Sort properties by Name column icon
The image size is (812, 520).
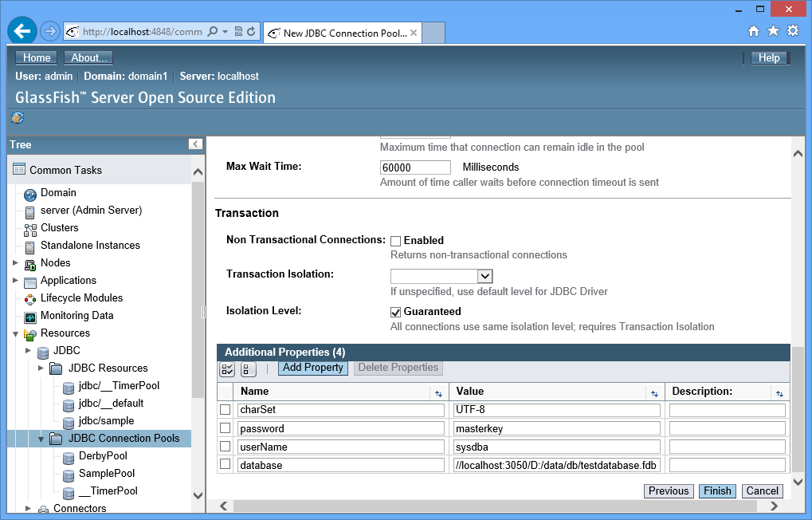coord(438,394)
